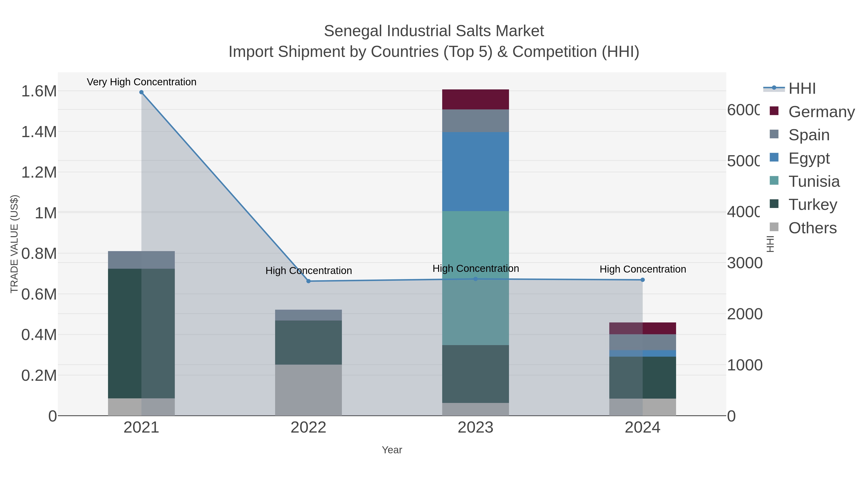Click the Spain legend color swatch
Screen dimensions: 868x488
[x=774, y=134]
